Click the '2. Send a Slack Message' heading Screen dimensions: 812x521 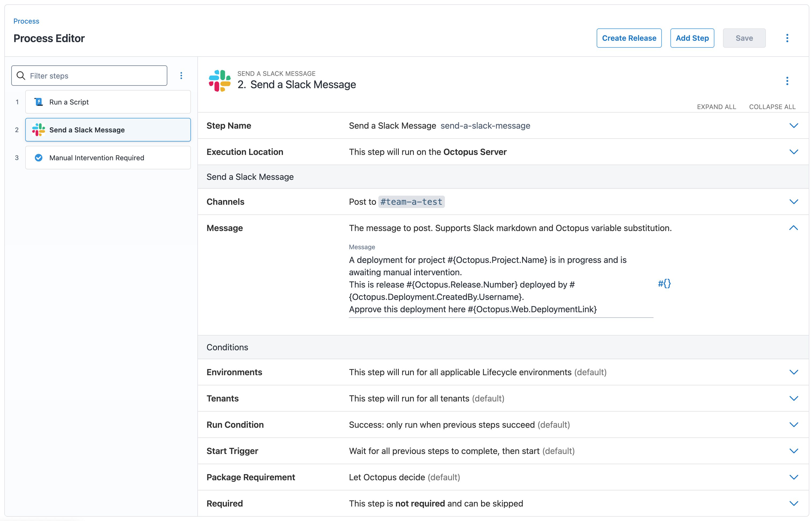click(297, 84)
